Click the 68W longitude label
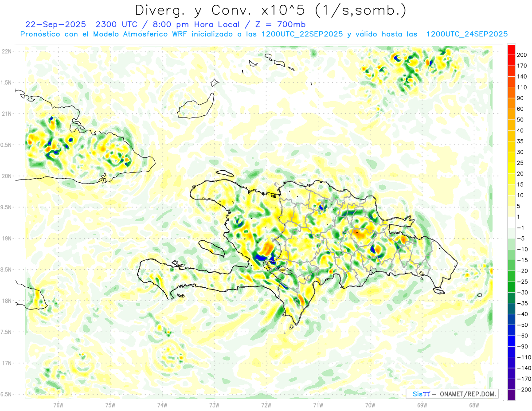 474,405
